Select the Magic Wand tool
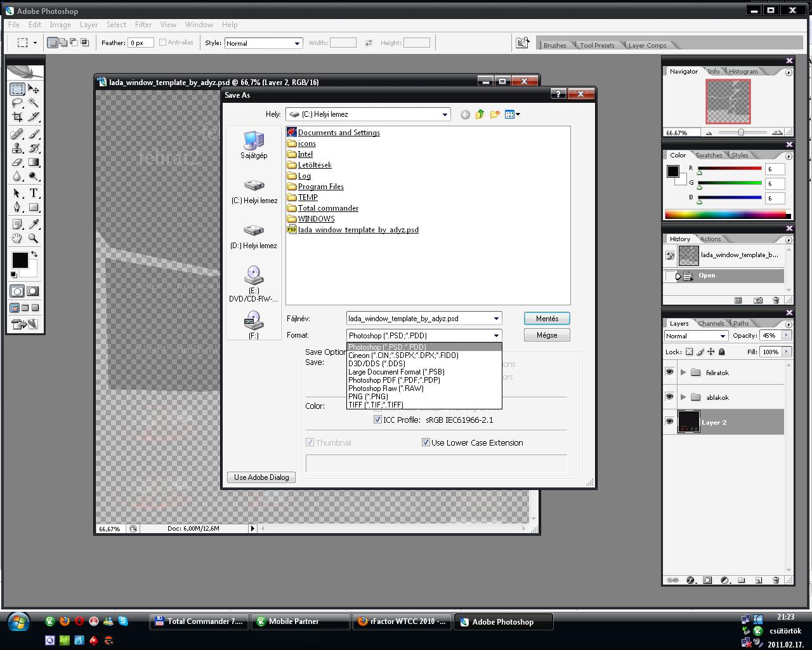This screenshot has height=650, width=812. pyautogui.click(x=34, y=103)
